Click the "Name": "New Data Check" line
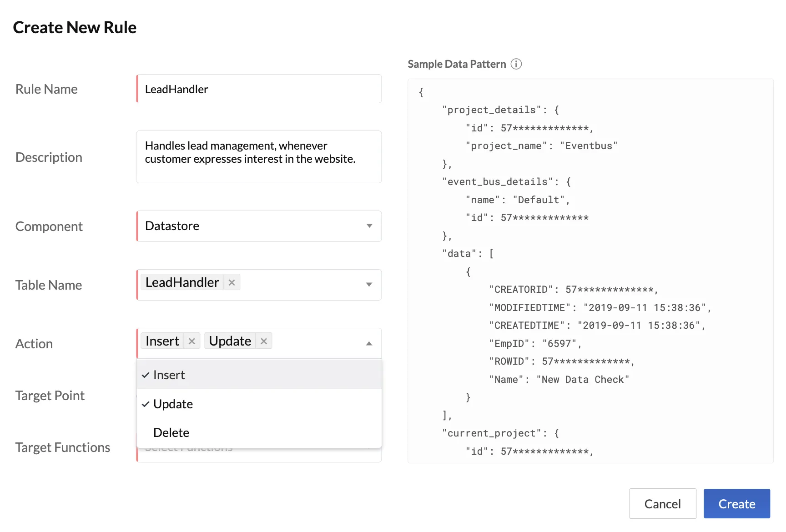Viewport: 786px width, 532px height. click(559, 380)
